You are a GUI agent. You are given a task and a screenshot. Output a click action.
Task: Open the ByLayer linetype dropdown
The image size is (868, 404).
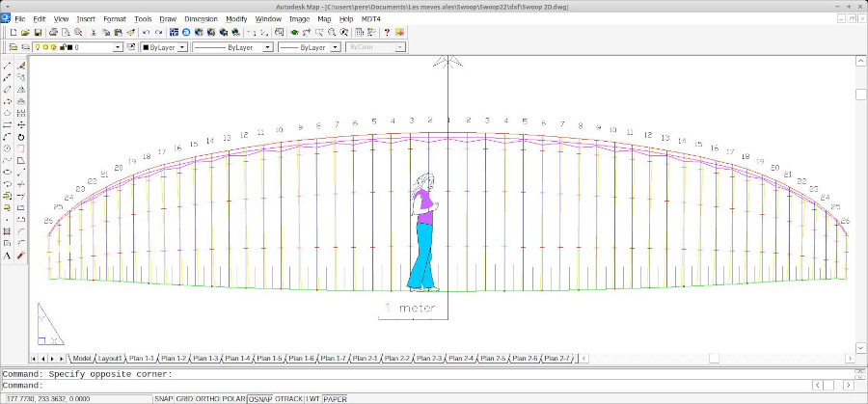point(267,46)
